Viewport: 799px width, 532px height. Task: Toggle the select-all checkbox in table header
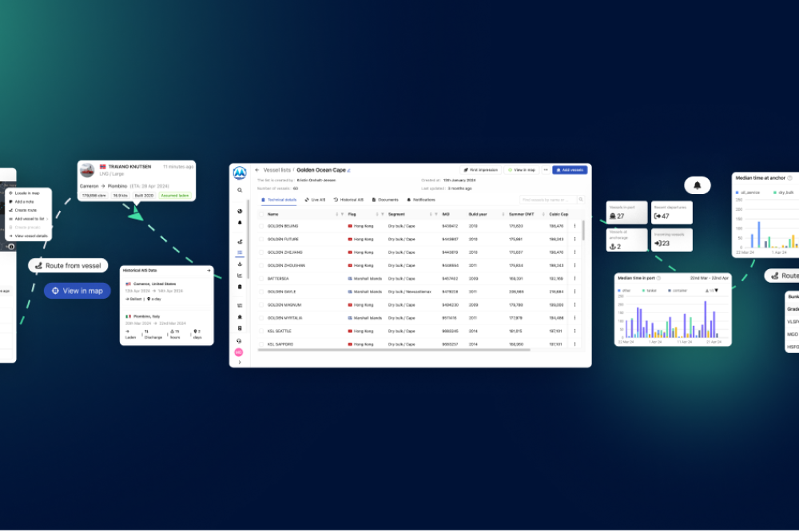click(261, 214)
